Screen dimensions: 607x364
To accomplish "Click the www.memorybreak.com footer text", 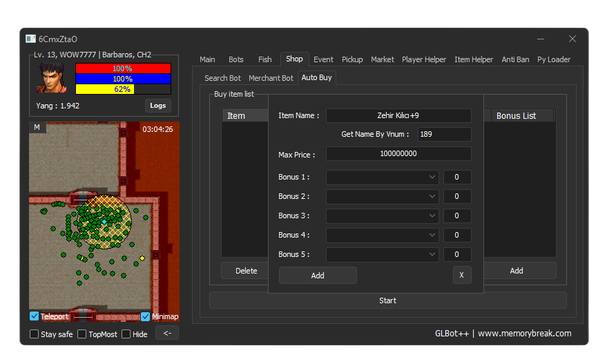I will (525, 334).
